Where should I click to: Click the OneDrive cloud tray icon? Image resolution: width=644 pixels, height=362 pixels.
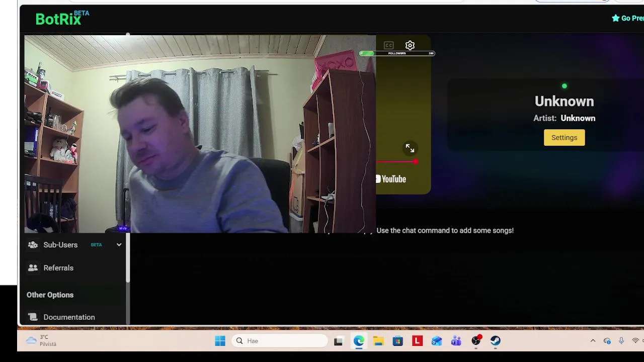pos(607,341)
